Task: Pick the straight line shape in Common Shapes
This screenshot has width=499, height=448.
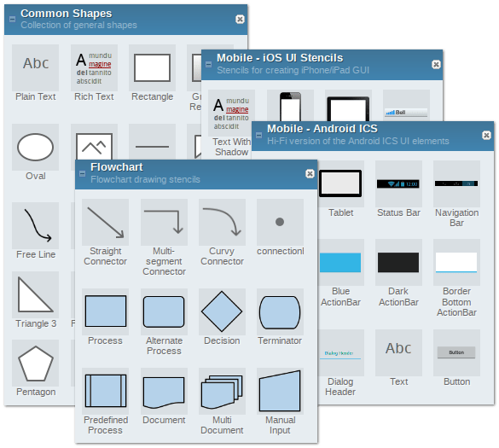Action: tap(152, 142)
